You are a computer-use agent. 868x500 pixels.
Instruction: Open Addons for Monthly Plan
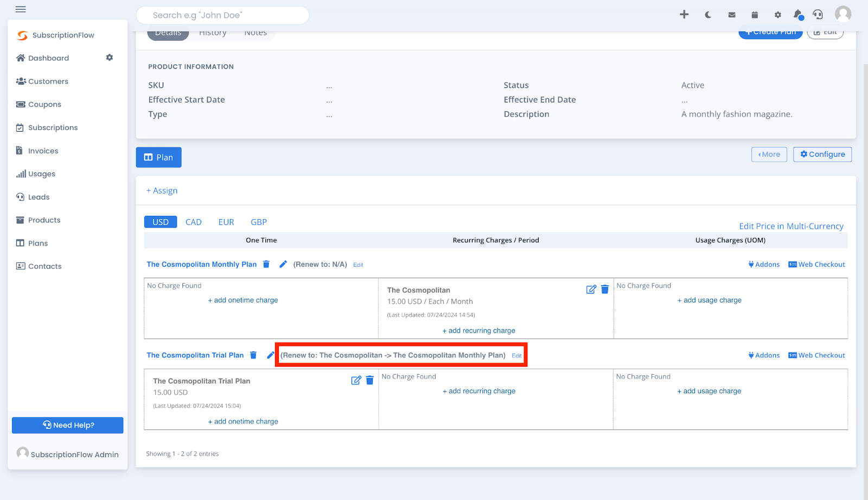764,265
